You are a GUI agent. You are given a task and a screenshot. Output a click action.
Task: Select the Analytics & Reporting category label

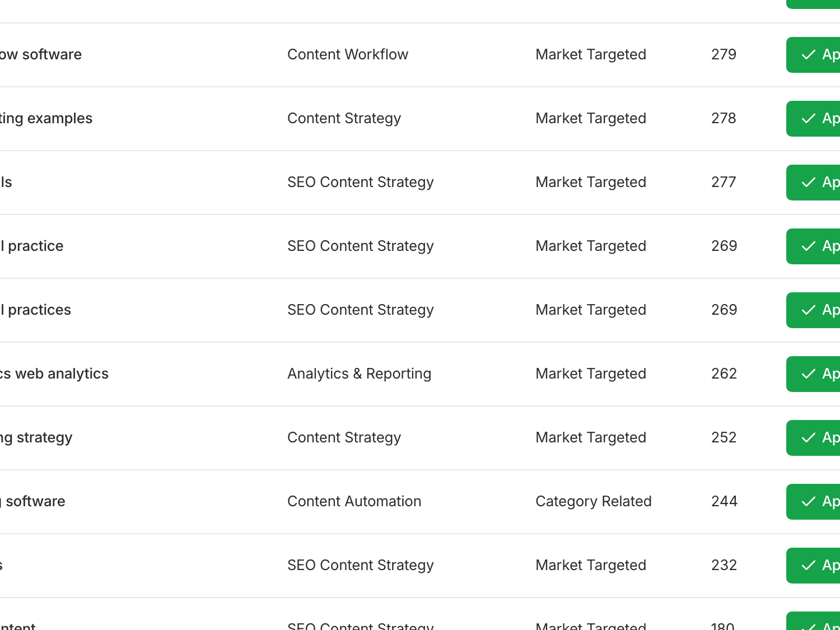click(359, 374)
